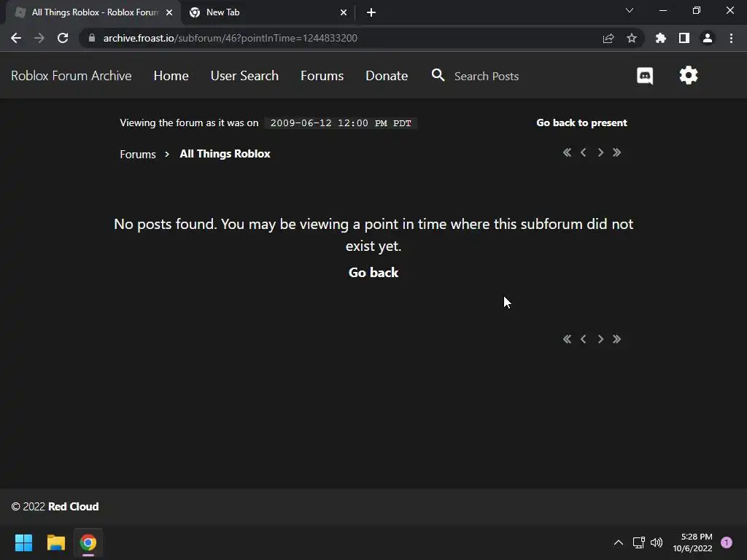Open File Explorer from taskbar
Screen dimensions: 747x560
pyautogui.click(x=55, y=542)
